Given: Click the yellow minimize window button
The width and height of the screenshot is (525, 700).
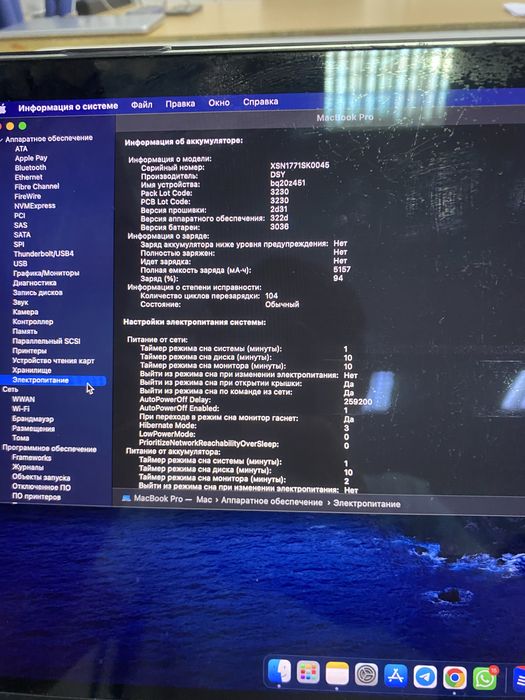Looking at the screenshot, I should [10, 126].
